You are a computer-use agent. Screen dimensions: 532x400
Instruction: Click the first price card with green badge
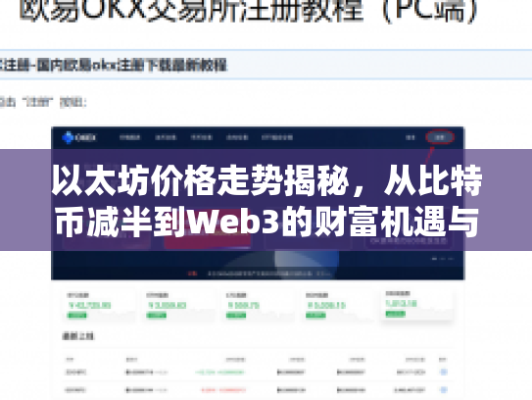[x=99, y=305]
